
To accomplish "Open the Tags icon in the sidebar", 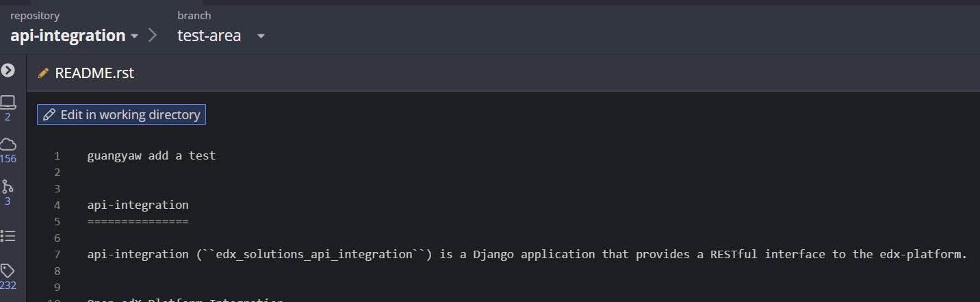I will pyautogui.click(x=8, y=270).
